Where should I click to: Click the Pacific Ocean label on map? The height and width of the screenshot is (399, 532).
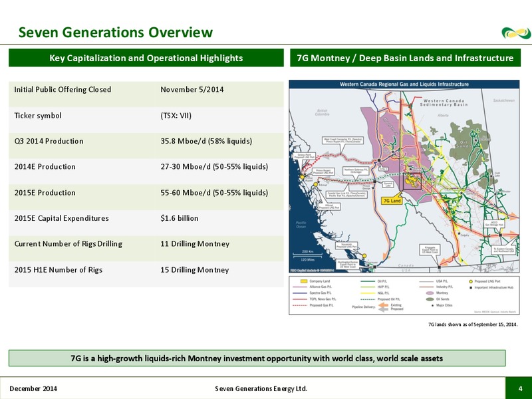[x=301, y=225]
